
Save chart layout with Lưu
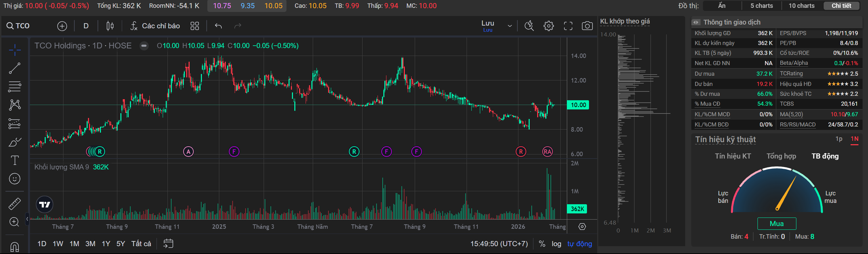488,26
